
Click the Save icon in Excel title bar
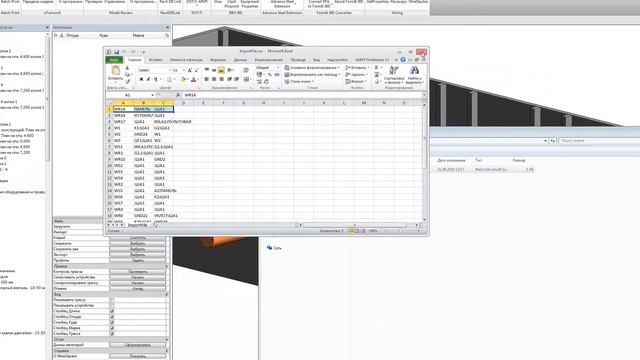(x=116, y=52)
